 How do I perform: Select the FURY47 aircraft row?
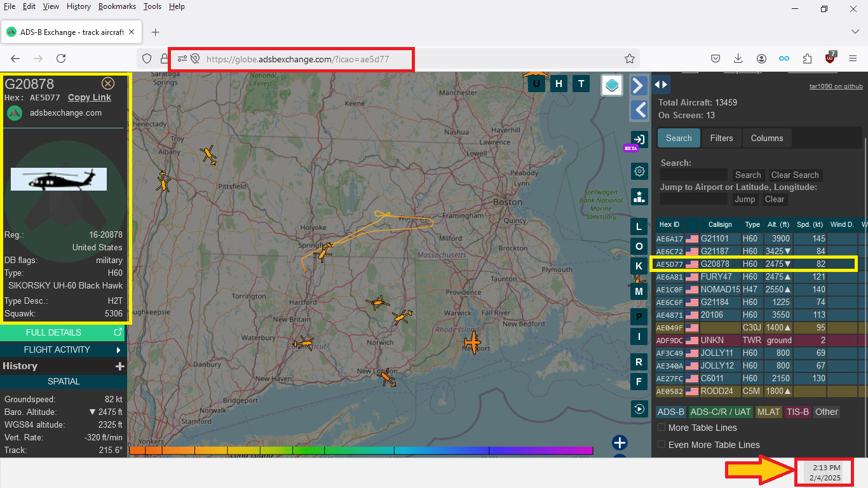(760, 276)
